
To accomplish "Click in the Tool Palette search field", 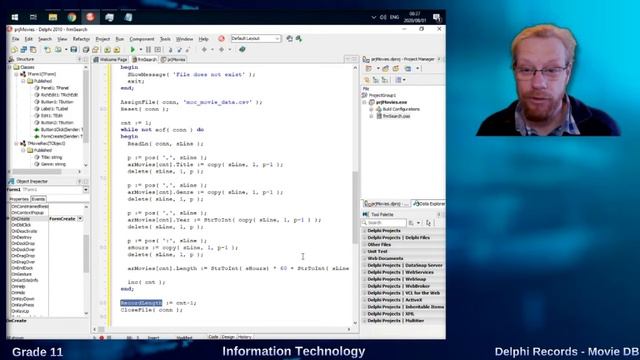I will coord(385,223).
